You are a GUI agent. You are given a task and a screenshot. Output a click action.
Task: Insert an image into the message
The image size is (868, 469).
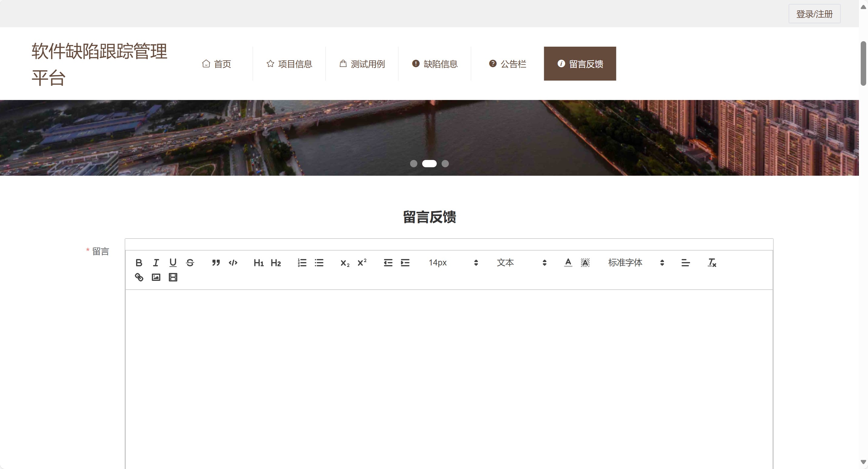click(156, 277)
